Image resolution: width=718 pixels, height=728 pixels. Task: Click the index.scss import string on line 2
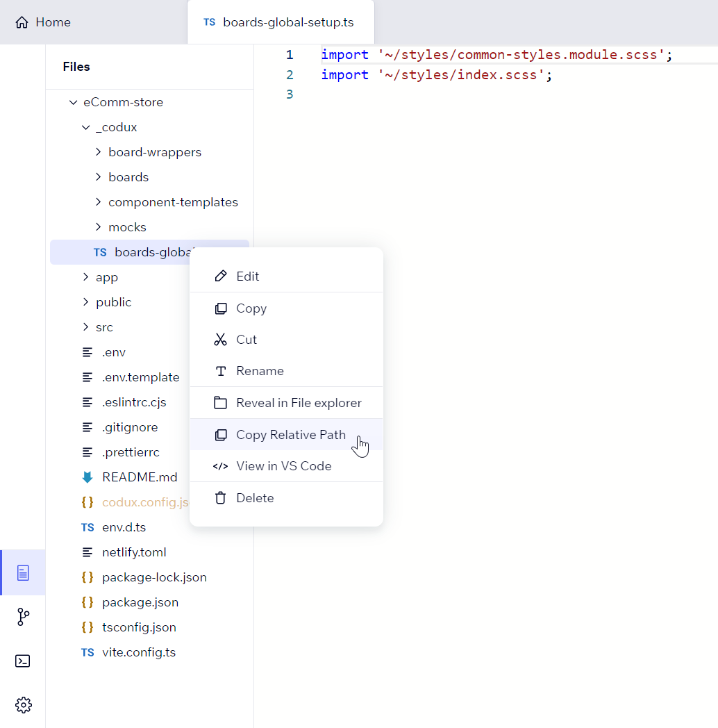tap(461, 75)
